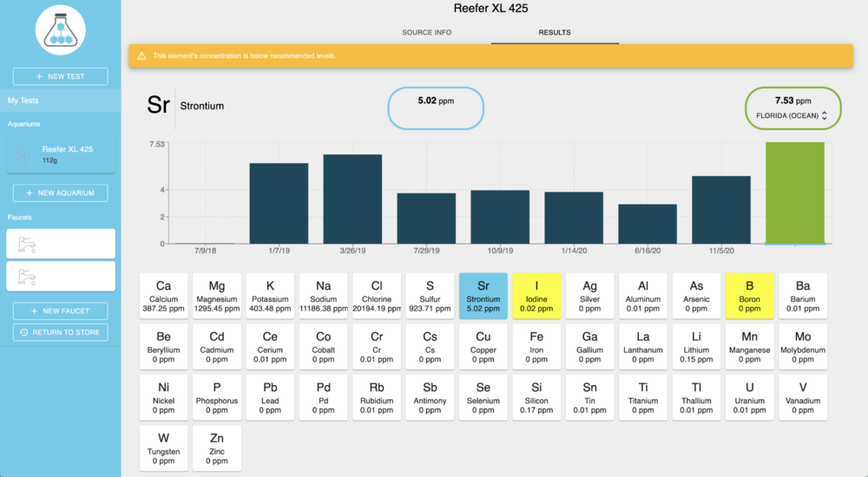Switch to the SOURCE INFO tab
The image size is (868, 477).
click(427, 33)
